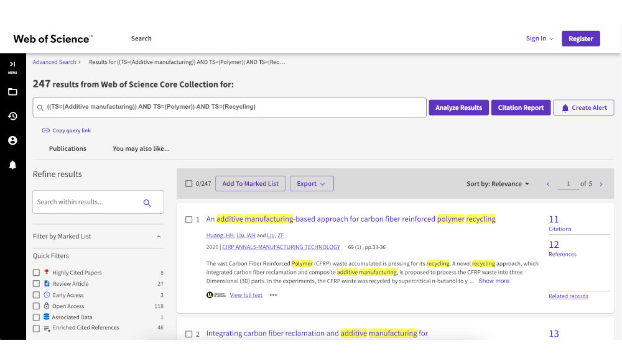Expand the left sidebar menu
This screenshot has width=622, height=364.
pos(12,65)
